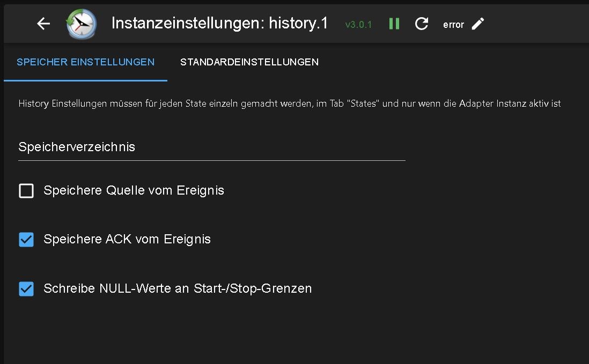
Task: Uncheck the Speichere ACK vom Ereignis checkbox
Action: 26,240
